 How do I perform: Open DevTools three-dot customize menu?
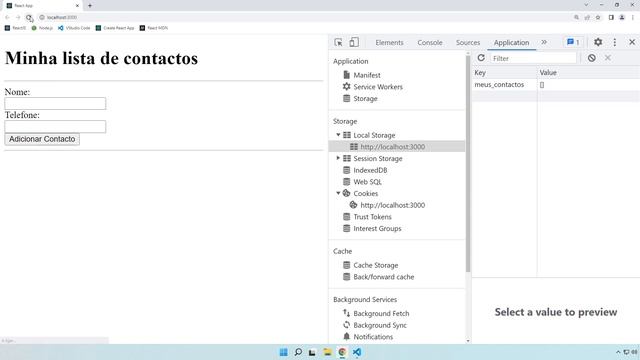[615, 42]
